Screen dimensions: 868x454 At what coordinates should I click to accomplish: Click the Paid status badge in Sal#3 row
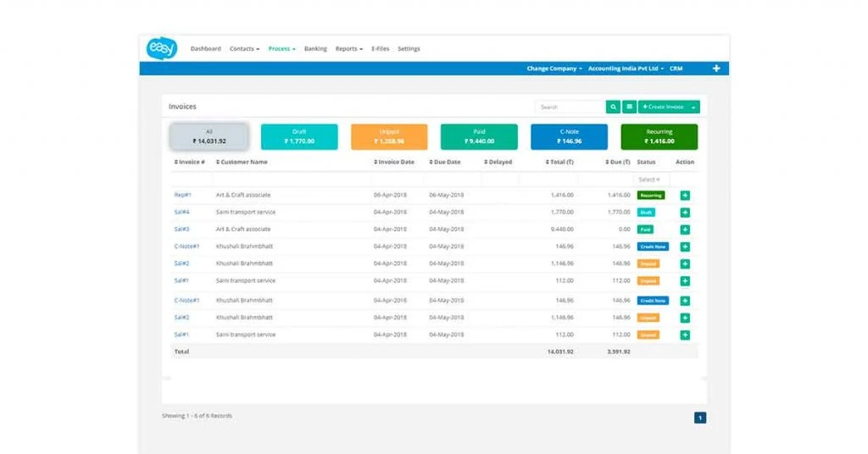(645, 230)
